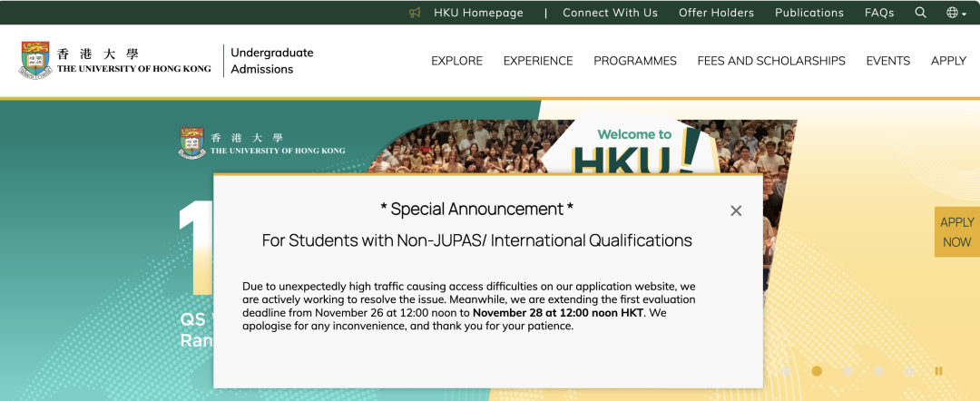Click 'November 28 at 12:00 noon HKT' text
Image resolution: width=980 pixels, height=401 pixels.
click(558, 313)
